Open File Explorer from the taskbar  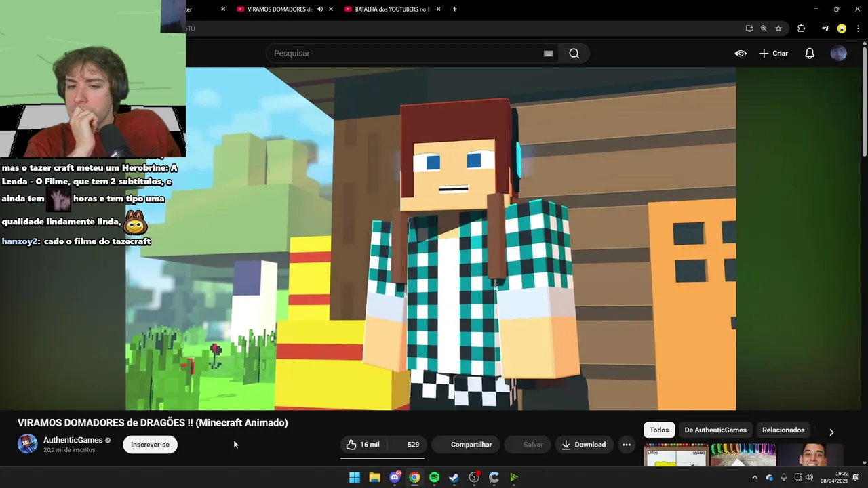coord(374,477)
